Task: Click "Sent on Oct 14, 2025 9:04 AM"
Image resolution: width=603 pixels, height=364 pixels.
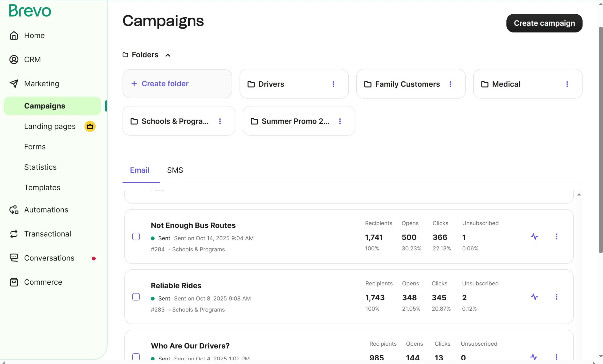Action: (x=214, y=238)
